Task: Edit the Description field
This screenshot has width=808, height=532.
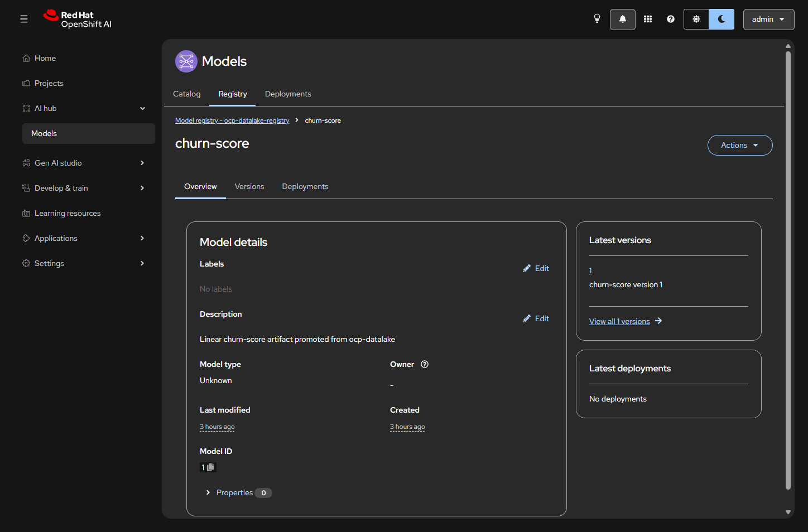Action: pos(536,318)
